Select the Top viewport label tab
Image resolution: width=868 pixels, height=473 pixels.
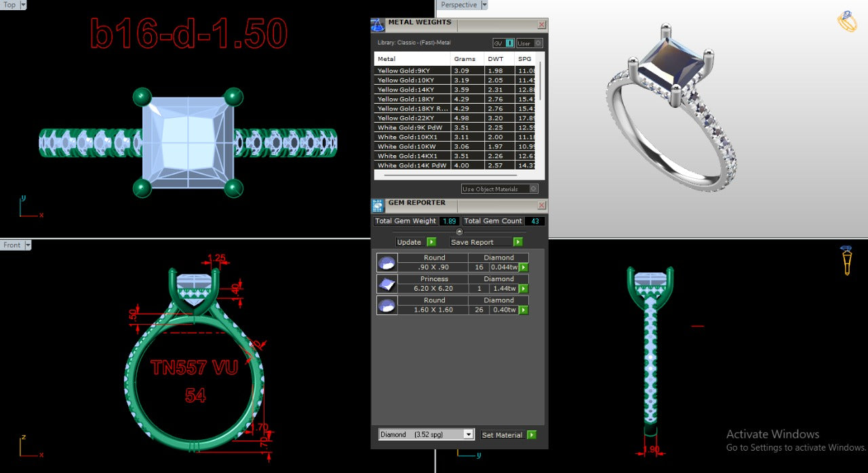pyautogui.click(x=9, y=5)
